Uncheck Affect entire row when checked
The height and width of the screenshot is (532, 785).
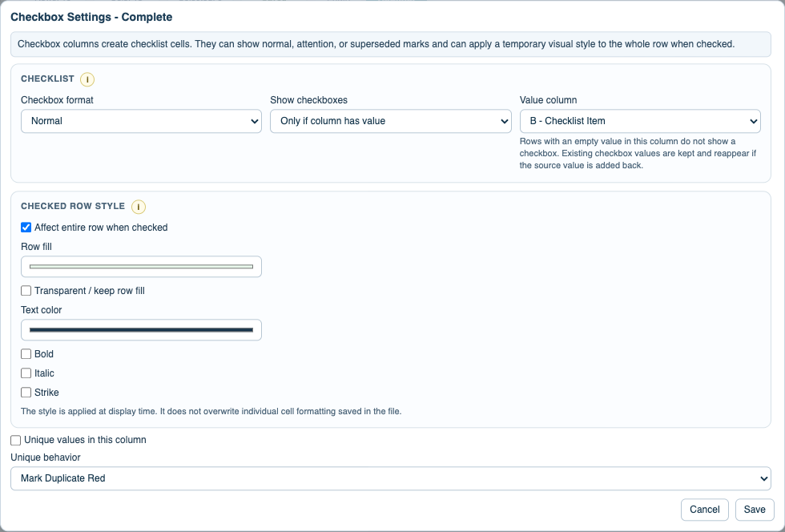26,228
